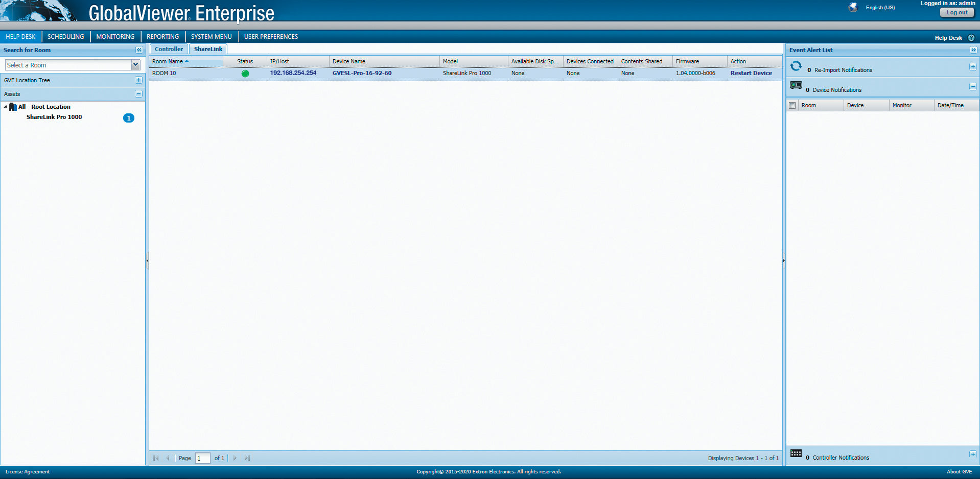Open the Help Desk question mark icon
Screen dimensions: 980x479
pyautogui.click(x=971, y=38)
